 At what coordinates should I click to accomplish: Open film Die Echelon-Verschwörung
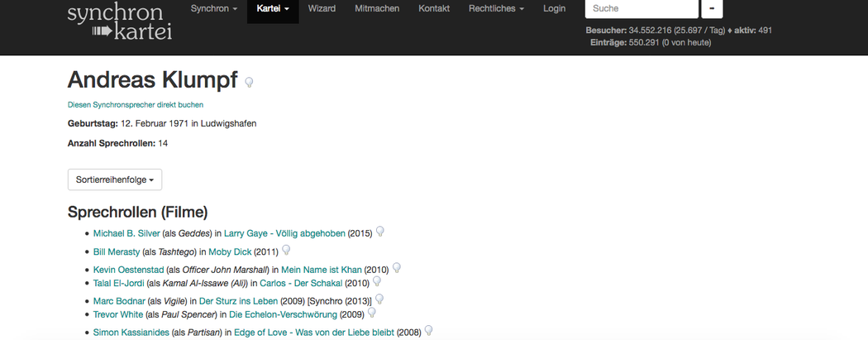[283, 315]
